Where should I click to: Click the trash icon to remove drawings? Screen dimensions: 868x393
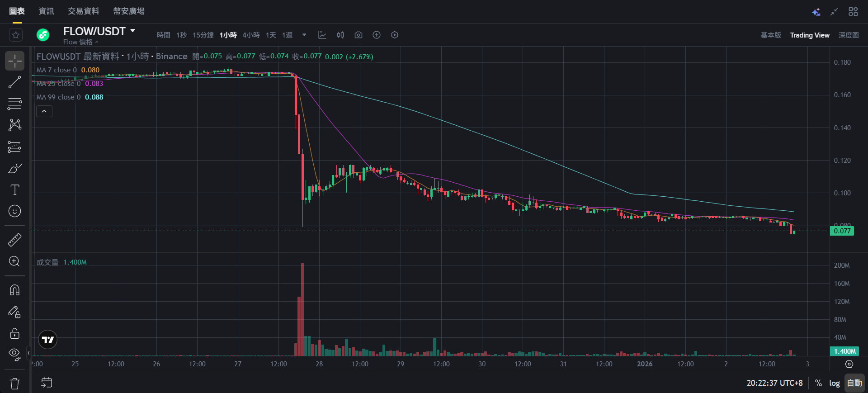tap(14, 384)
